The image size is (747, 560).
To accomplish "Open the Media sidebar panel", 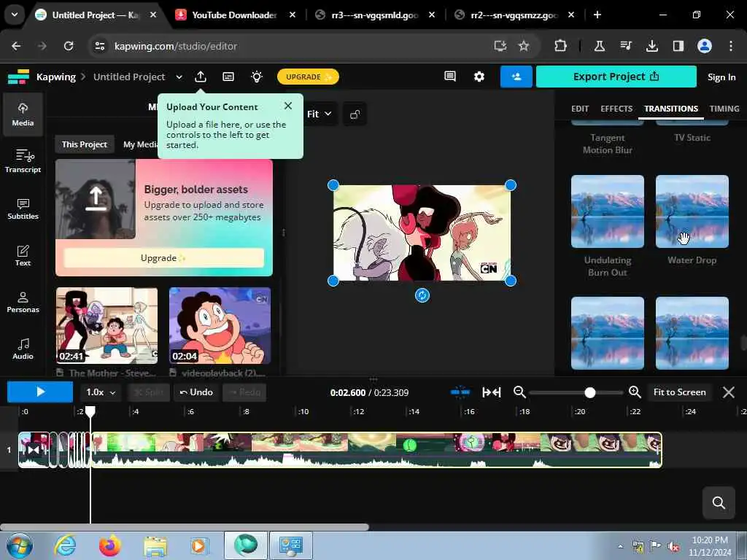I will coord(23,114).
